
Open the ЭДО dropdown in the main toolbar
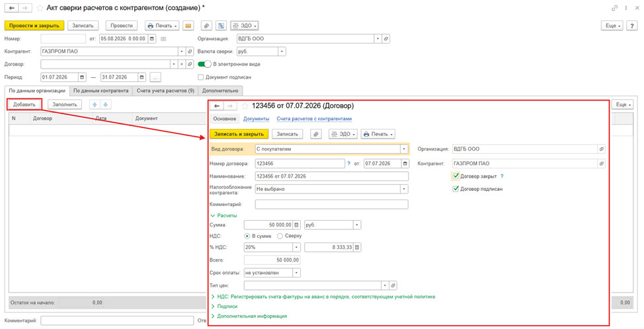point(245,25)
